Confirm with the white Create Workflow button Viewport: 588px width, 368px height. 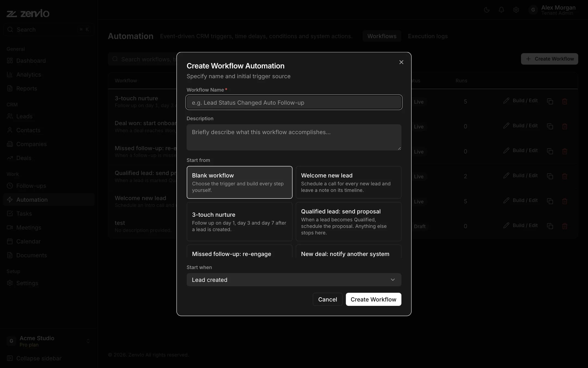373,299
